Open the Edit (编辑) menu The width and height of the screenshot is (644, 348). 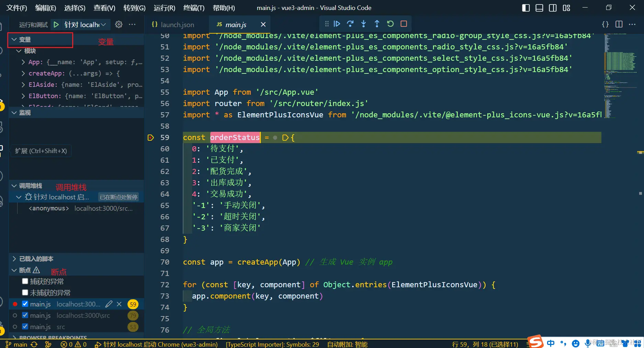tap(45, 8)
